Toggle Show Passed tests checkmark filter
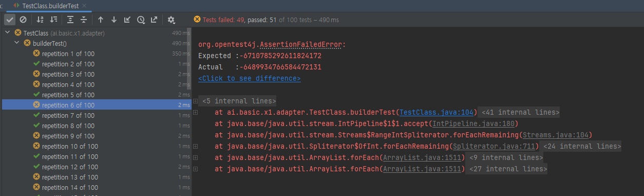Viewport: 644px width, 196px height. click(x=10, y=20)
